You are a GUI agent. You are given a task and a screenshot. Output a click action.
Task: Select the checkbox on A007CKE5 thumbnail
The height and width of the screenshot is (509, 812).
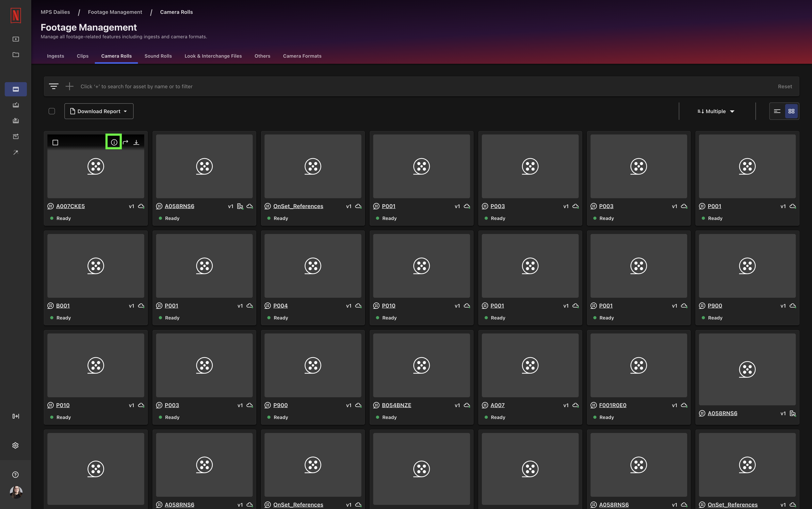point(55,142)
